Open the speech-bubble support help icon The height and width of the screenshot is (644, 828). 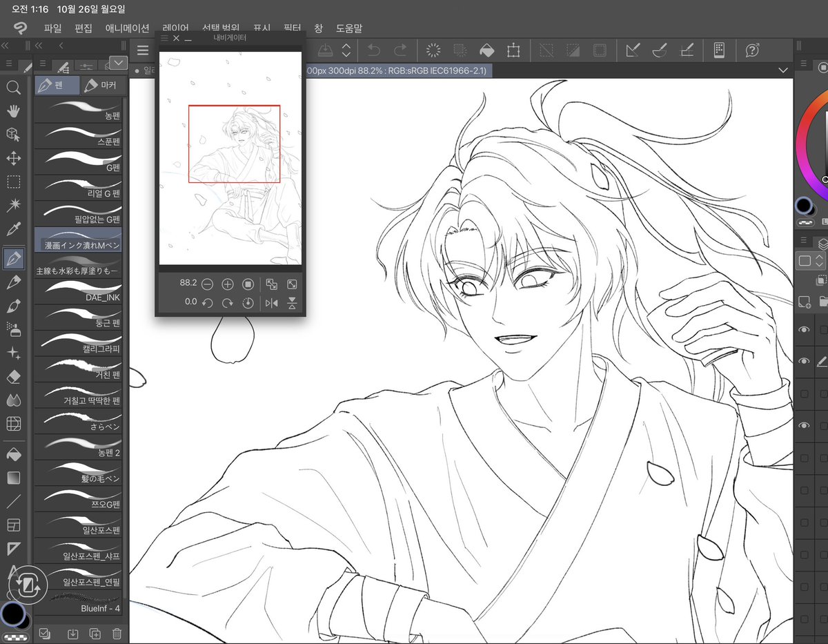pos(752,50)
